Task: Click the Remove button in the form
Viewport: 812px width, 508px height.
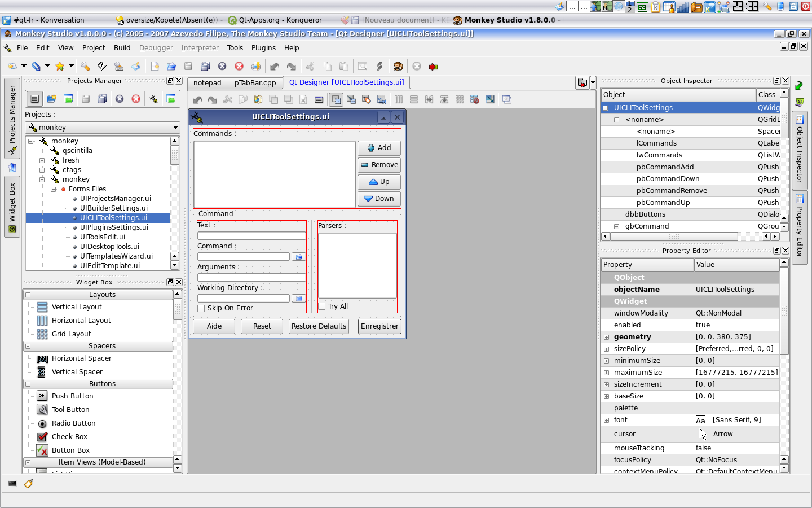Action: pyautogui.click(x=379, y=165)
